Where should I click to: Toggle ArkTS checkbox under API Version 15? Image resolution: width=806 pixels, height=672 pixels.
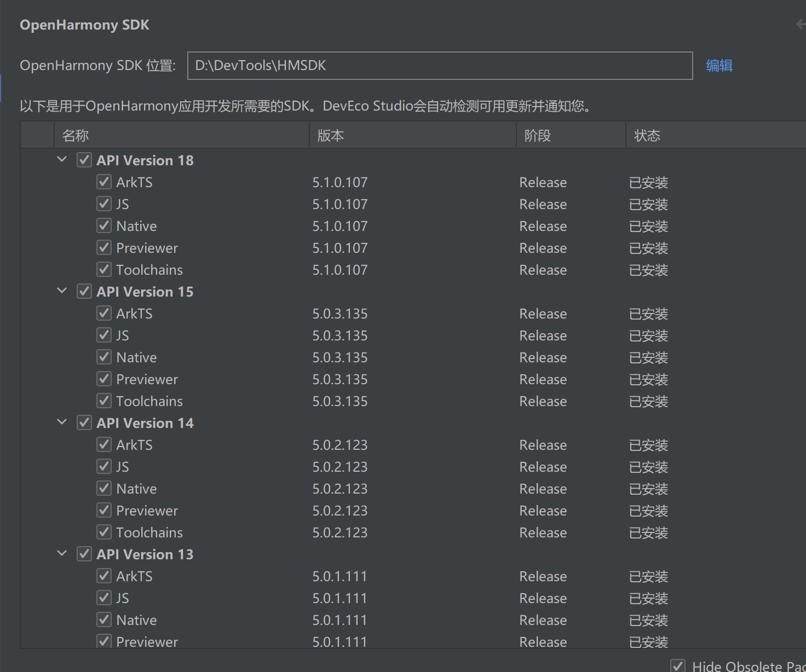(104, 313)
